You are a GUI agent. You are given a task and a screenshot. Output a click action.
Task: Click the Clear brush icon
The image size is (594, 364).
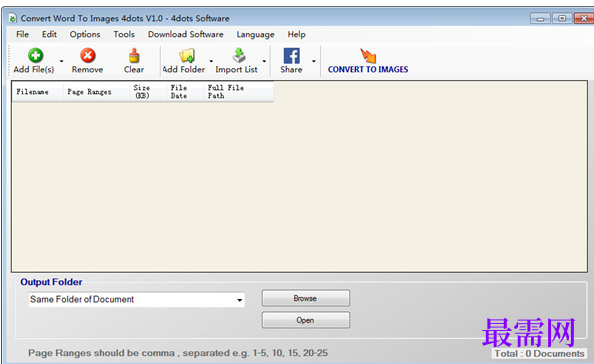click(x=134, y=55)
